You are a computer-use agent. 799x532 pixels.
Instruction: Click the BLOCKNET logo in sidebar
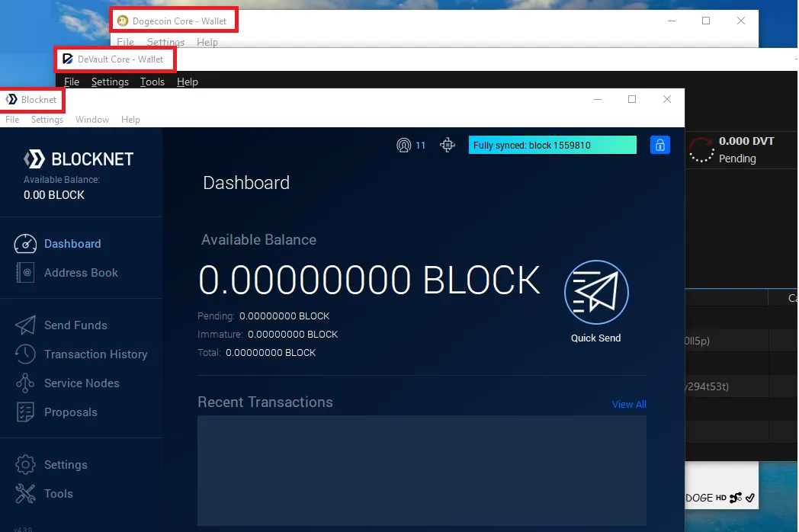coord(79,159)
